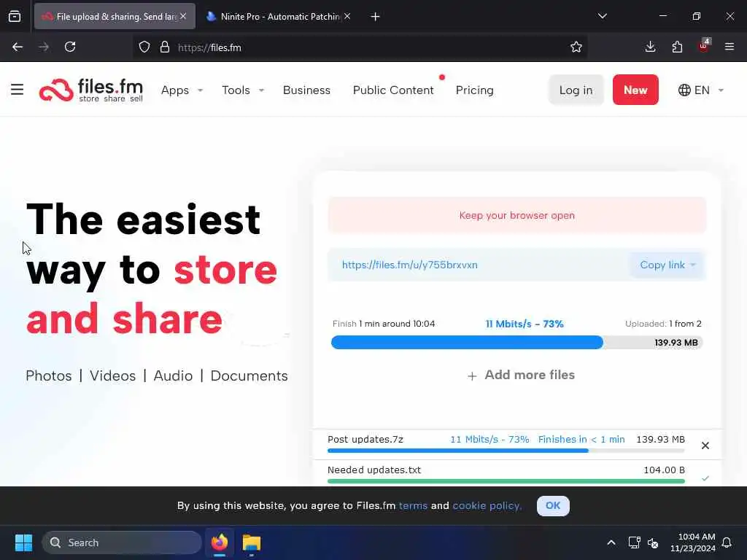Expand the list all tabs chevron

coord(602,16)
